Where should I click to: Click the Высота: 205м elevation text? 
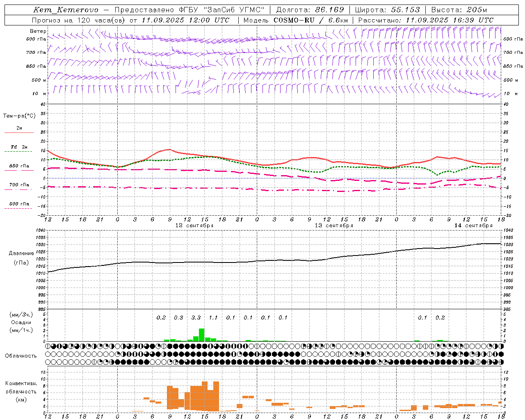(459, 10)
